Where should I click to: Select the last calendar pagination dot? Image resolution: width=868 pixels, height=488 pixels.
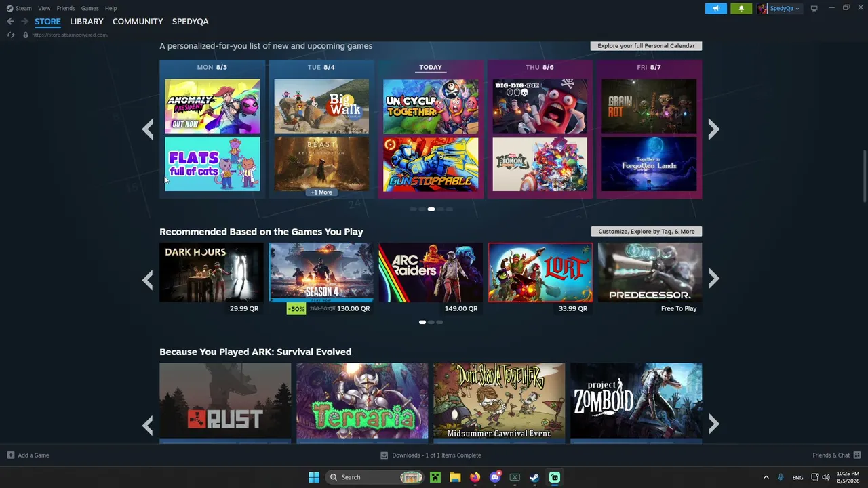pyautogui.click(x=449, y=209)
